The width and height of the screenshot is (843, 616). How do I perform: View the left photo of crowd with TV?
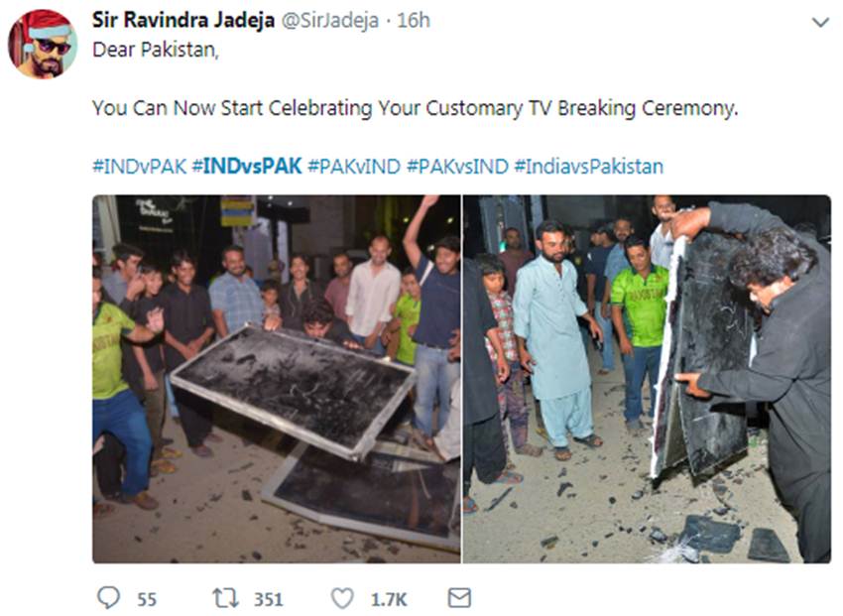pyautogui.click(x=277, y=379)
